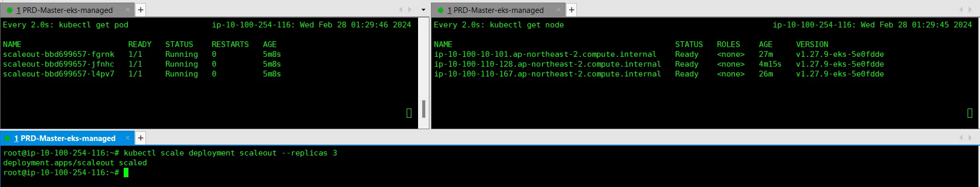This screenshot has width=980, height=187.
Task: Click the top-left pane's vertical scrollbar thumb
Action: click(423, 109)
